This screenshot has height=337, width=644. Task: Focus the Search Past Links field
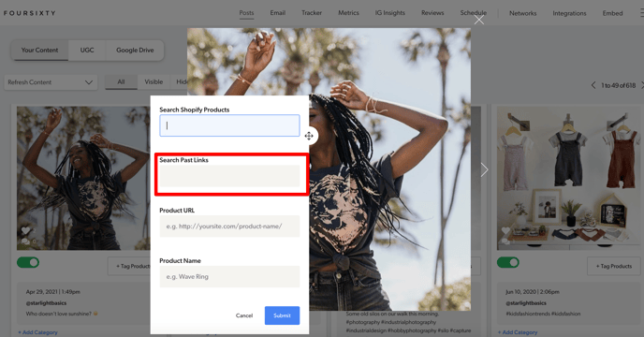pos(229,176)
